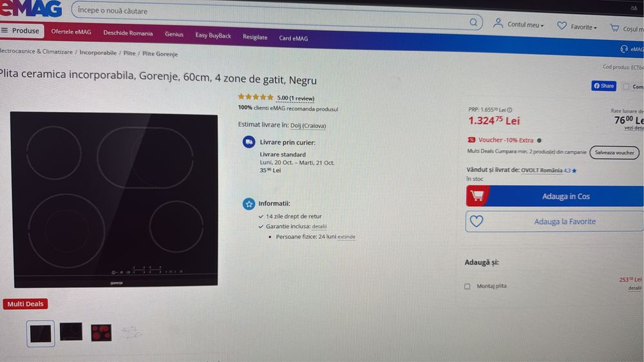Expand the Favorite dropdown menu
644x362 pixels.
(x=583, y=27)
